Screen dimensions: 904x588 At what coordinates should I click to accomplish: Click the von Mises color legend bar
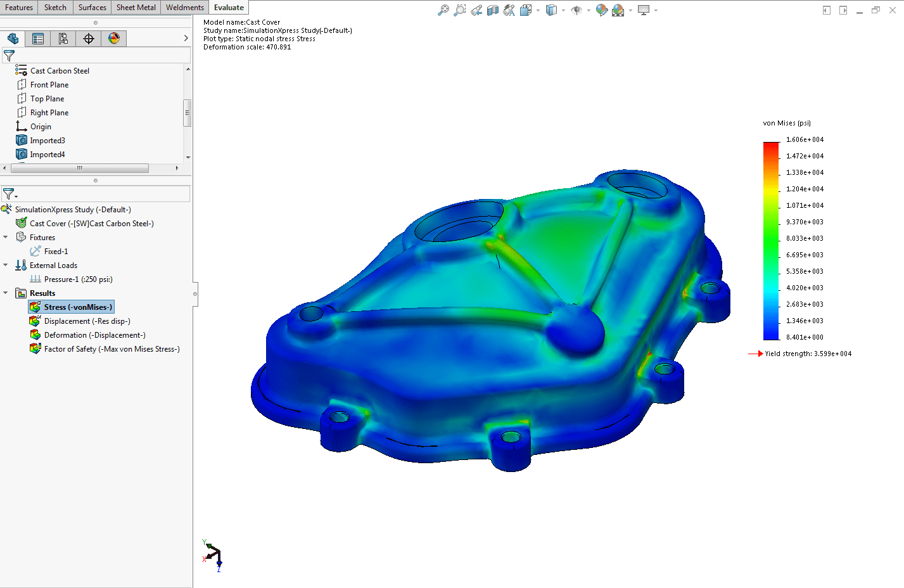[771, 241]
